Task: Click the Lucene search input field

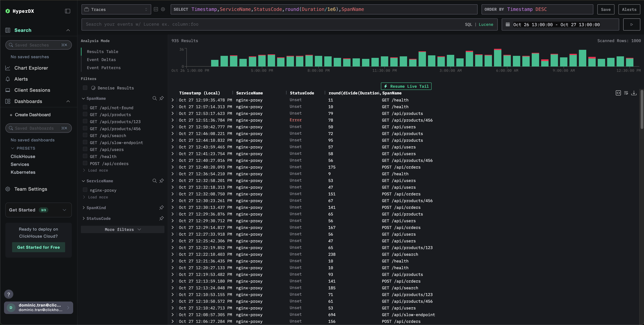Action: (273, 24)
